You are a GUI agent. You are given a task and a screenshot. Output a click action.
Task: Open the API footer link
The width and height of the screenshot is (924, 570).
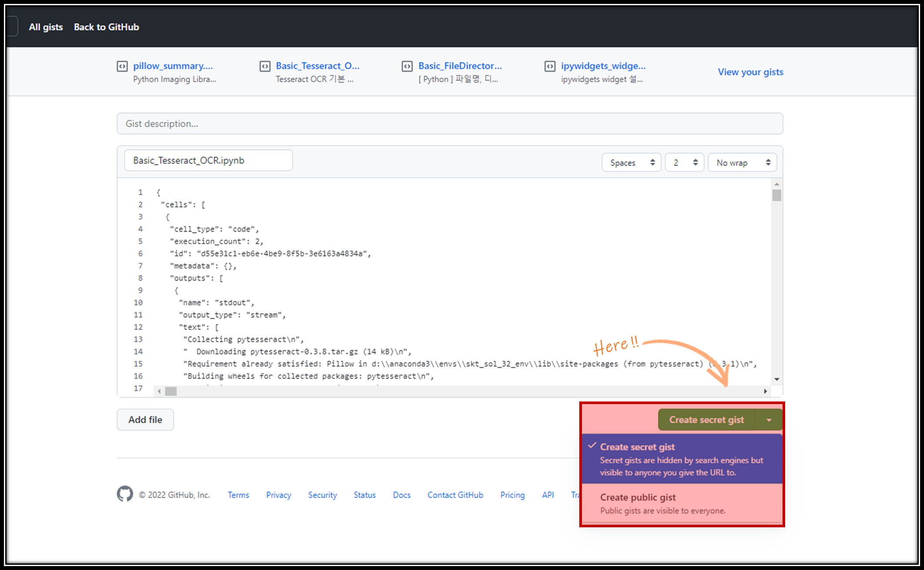(548, 495)
